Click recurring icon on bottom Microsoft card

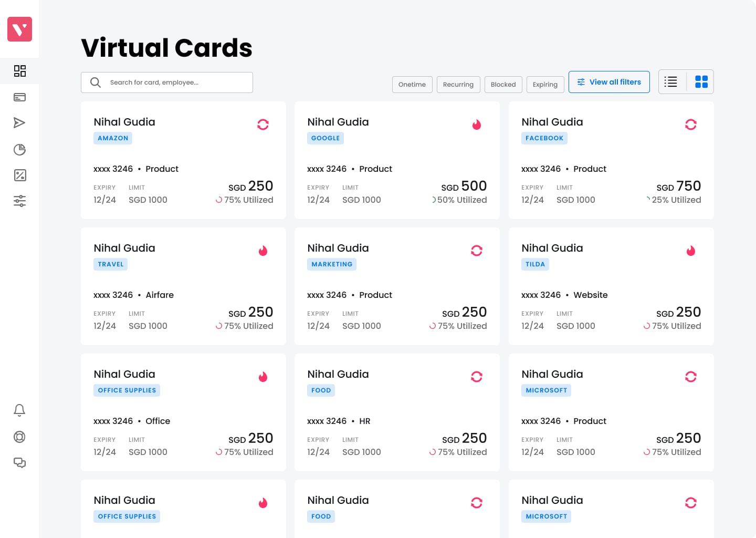coord(691,503)
